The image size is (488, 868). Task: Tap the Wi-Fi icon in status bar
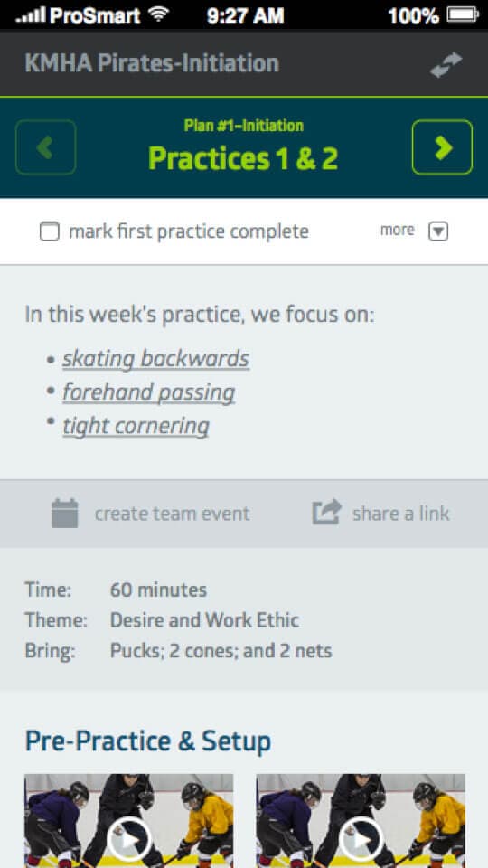[159, 15]
